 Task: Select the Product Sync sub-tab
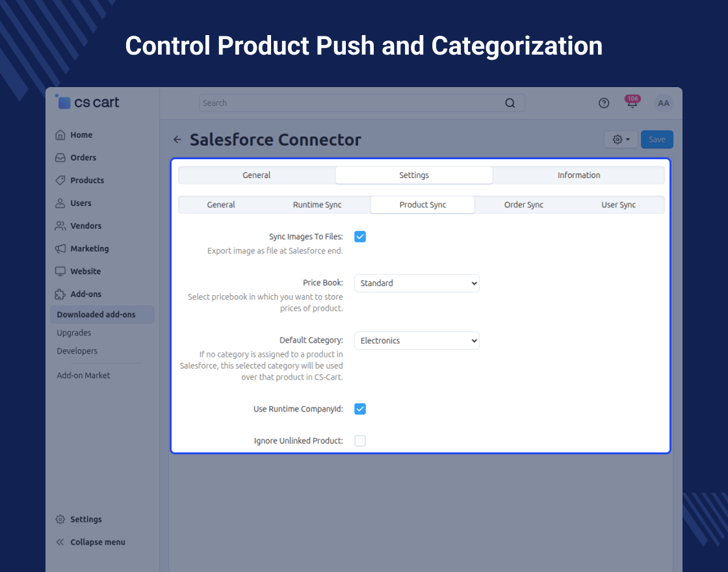click(422, 205)
